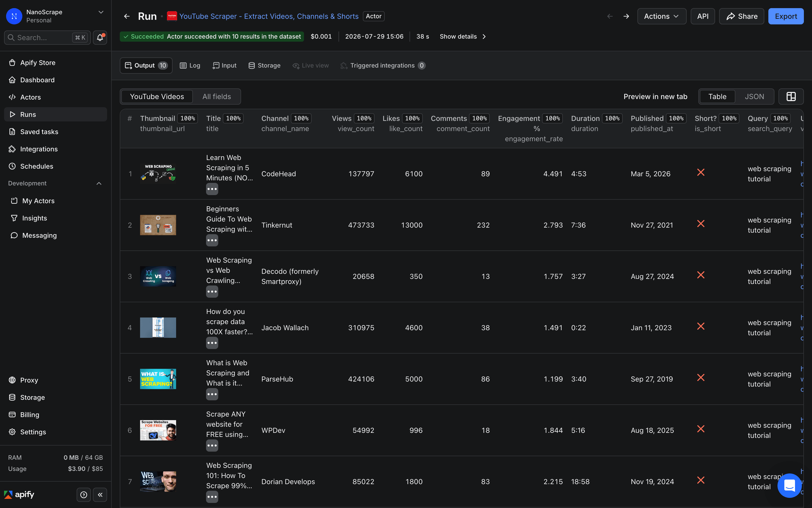Image resolution: width=812 pixels, height=508 pixels.
Task: Collapse the sidebar with double chevron
Action: (100, 495)
